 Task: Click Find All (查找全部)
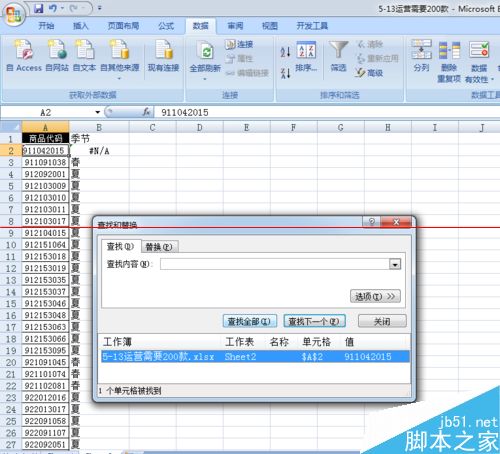[249, 321]
